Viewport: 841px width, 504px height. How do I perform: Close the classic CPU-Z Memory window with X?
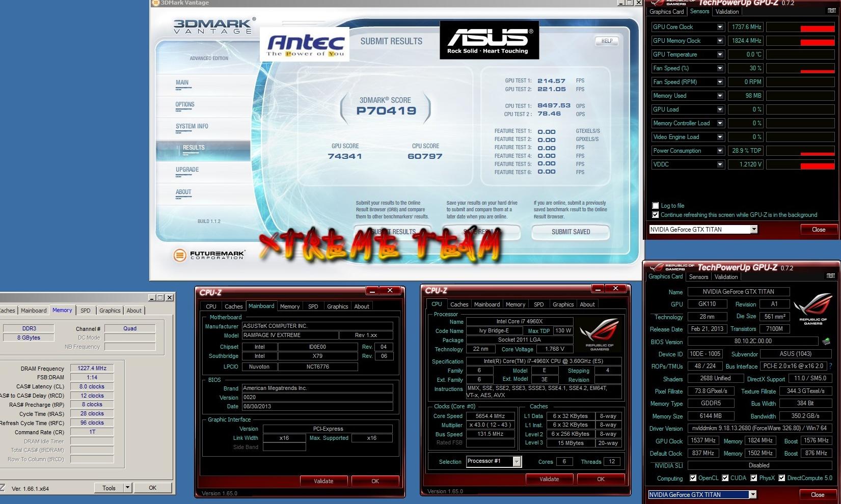[170, 297]
